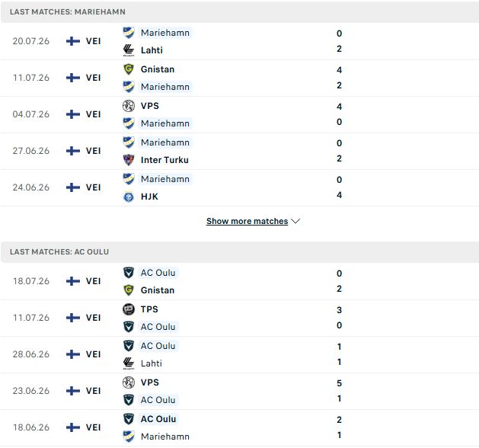Screen dimensions: 479x448
Task: Select the TPS team name
Action: click(149, 309)
